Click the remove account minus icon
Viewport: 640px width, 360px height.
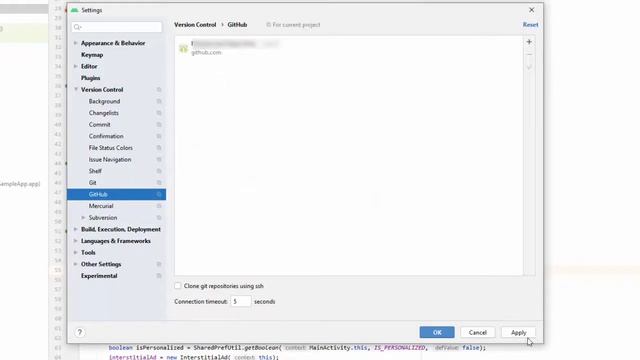pos(529,54)
